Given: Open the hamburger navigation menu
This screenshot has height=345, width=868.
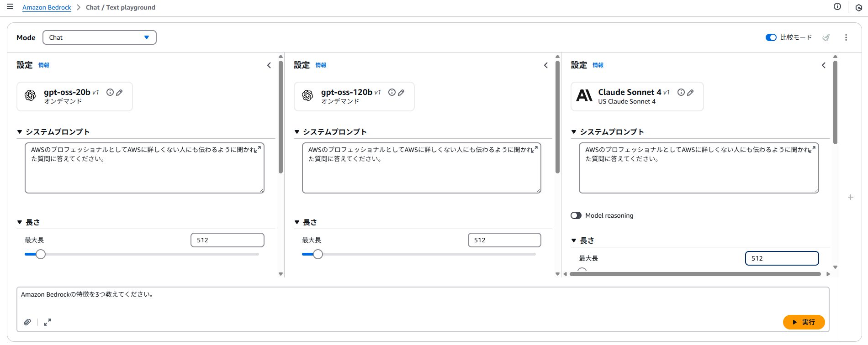Looking at the screenshot, I should 10,7.
